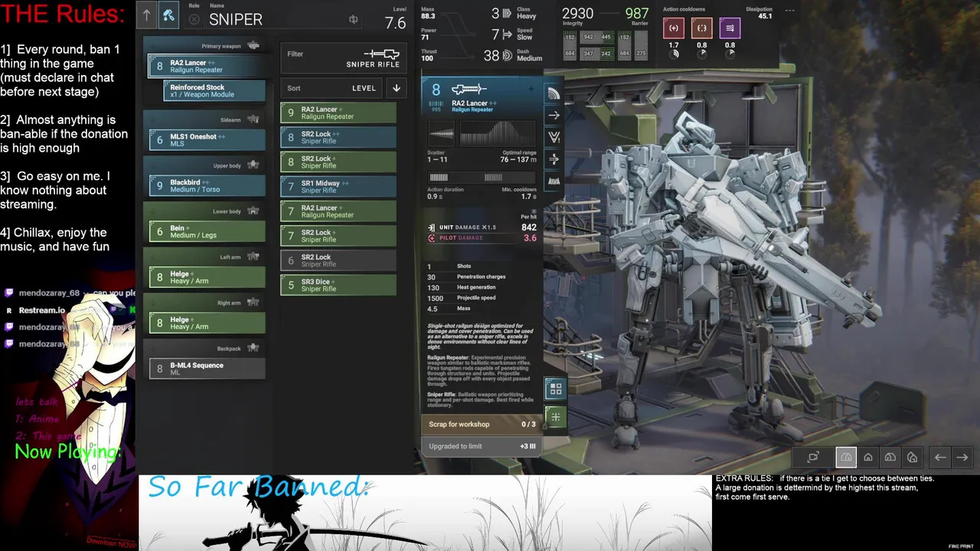The height and width of the screenshot is (551, 980).
Task: Open the arrow side tab on weapon card
Action: 554,115
